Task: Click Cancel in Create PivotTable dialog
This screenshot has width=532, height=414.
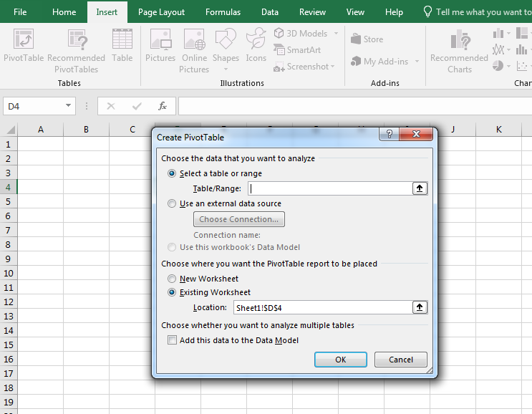Action: [x=401, y=360]
